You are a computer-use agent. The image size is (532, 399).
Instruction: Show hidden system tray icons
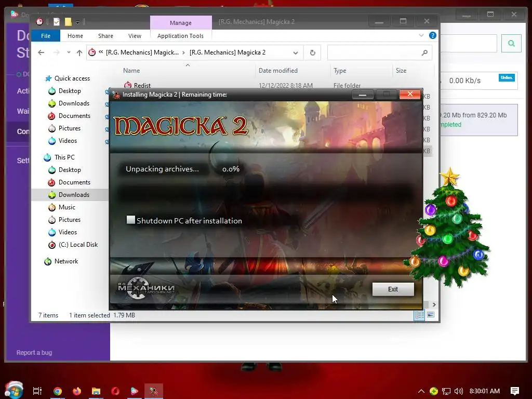[421, 391]
